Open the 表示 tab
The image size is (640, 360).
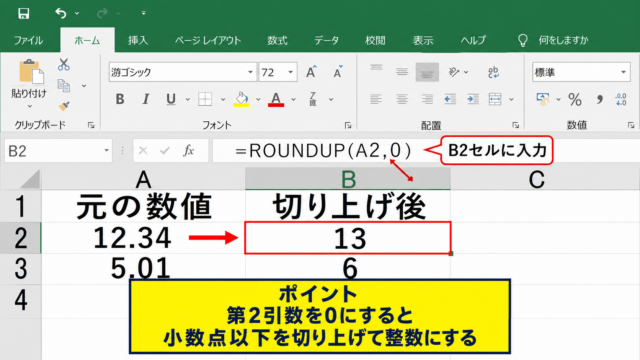point(422,40)
